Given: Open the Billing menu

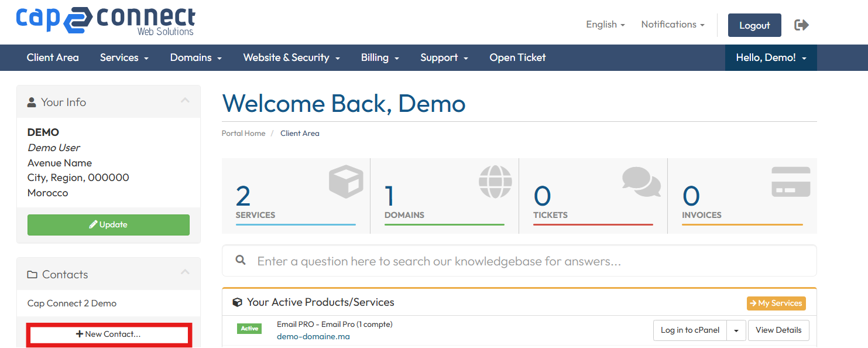Looking at the screenshot, I should (380, 57).
